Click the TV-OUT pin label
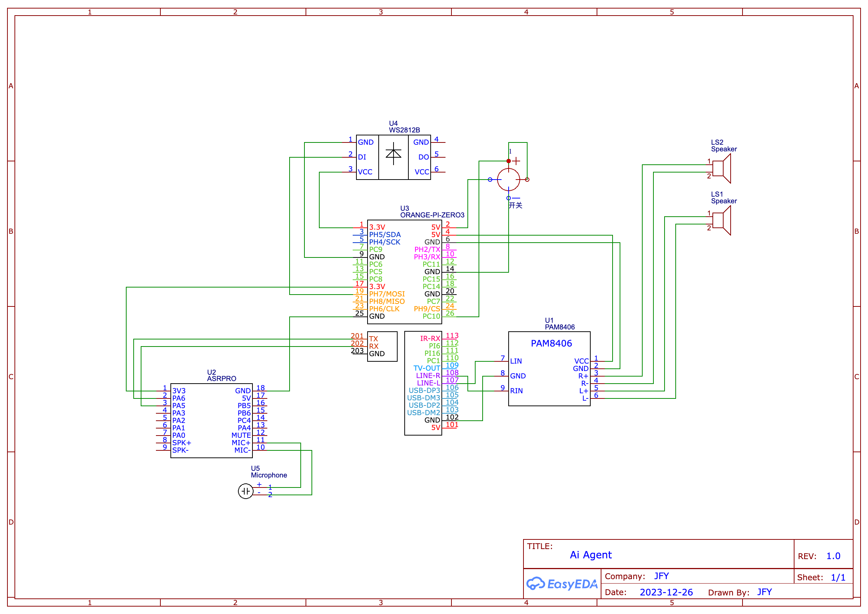This screenshot has width=868, height=614. point(427,368)
